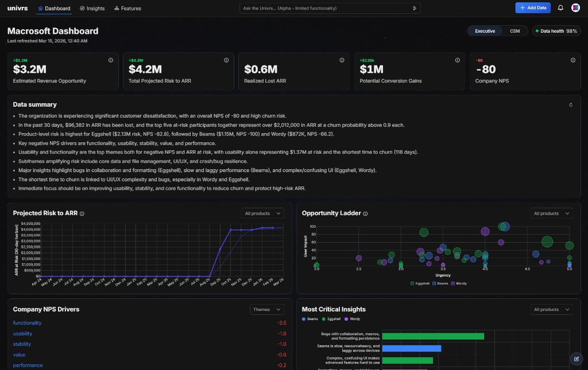Expand All products filter on Most Critical Insights
Screen dimensions: 588x370
point(551,309)
